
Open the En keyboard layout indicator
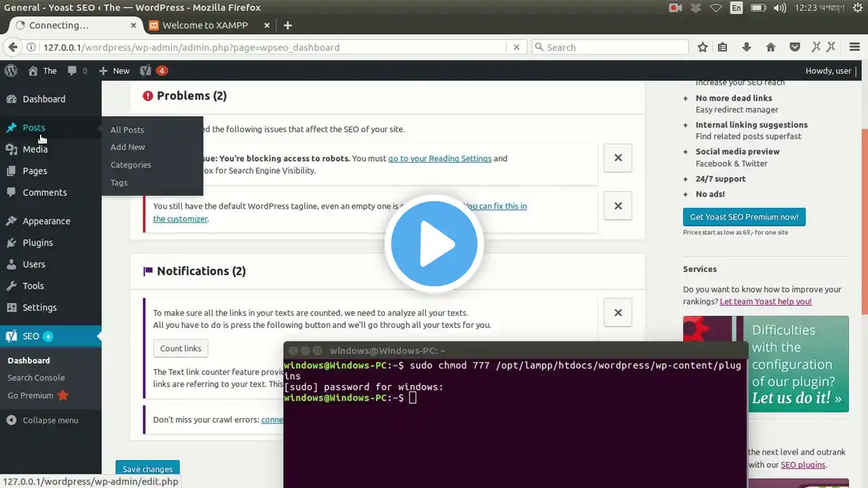click(736, 8)
